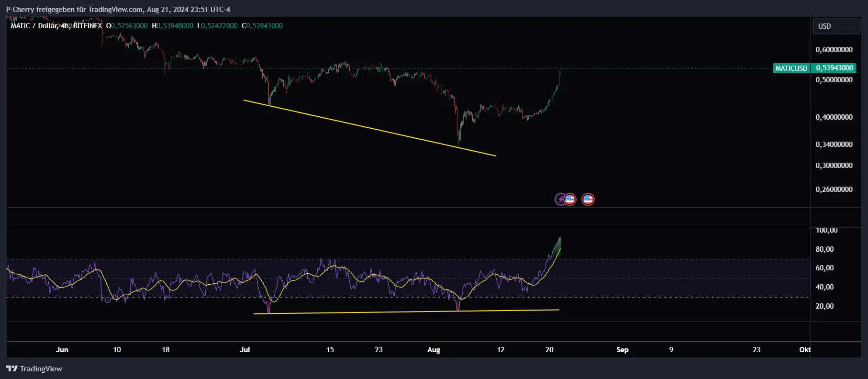The image size is (868, 379).
Task: Click the 18 date label on time axis
Action: (x=166, y=350)
